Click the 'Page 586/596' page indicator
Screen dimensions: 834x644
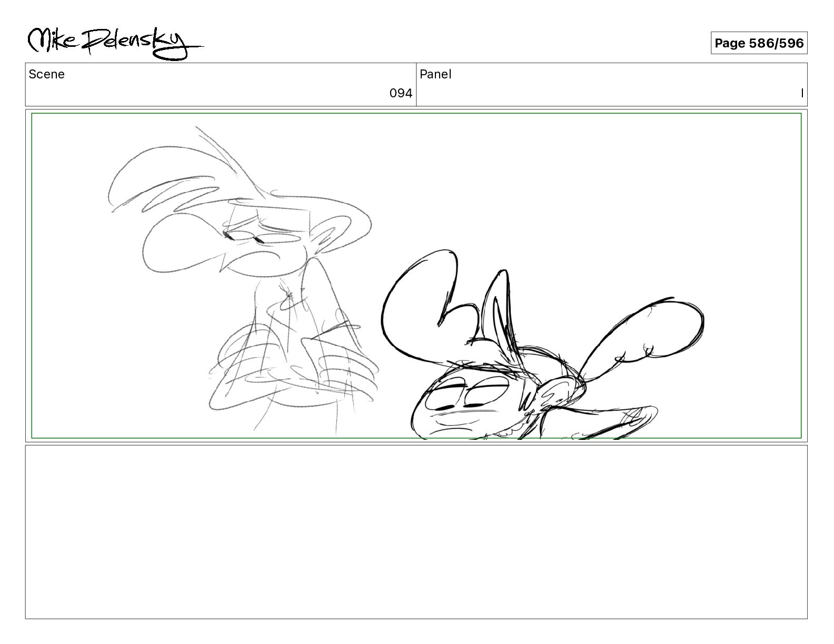(x=759, y=43)
